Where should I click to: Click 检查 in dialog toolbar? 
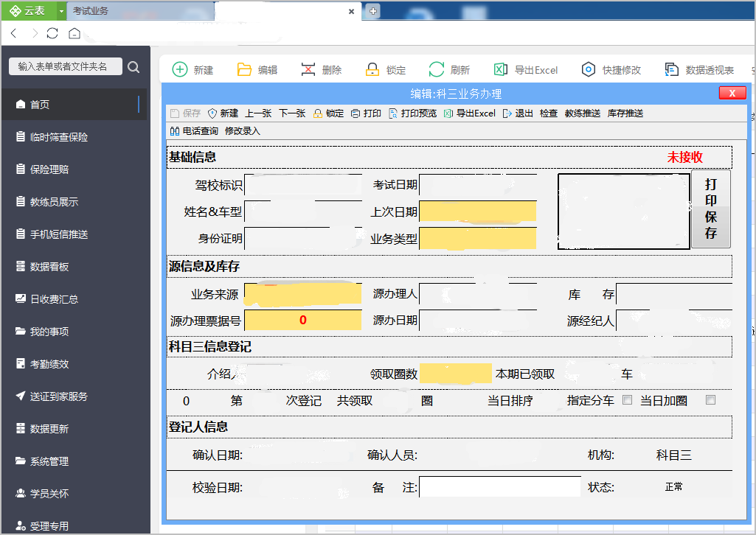click(549, 113)
